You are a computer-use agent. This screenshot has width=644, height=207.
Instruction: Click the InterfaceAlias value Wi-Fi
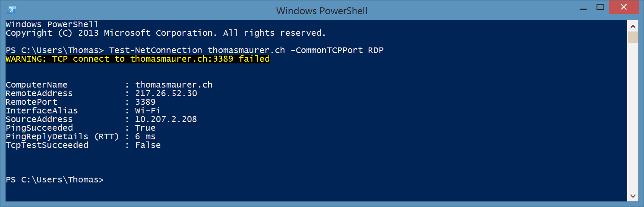(148, 111)
